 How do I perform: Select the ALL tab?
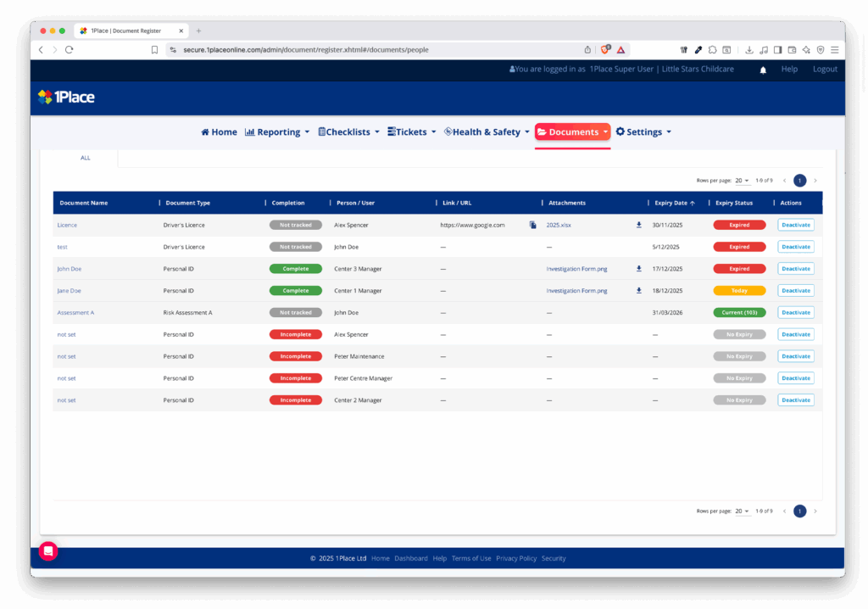(x=86, y=158)
